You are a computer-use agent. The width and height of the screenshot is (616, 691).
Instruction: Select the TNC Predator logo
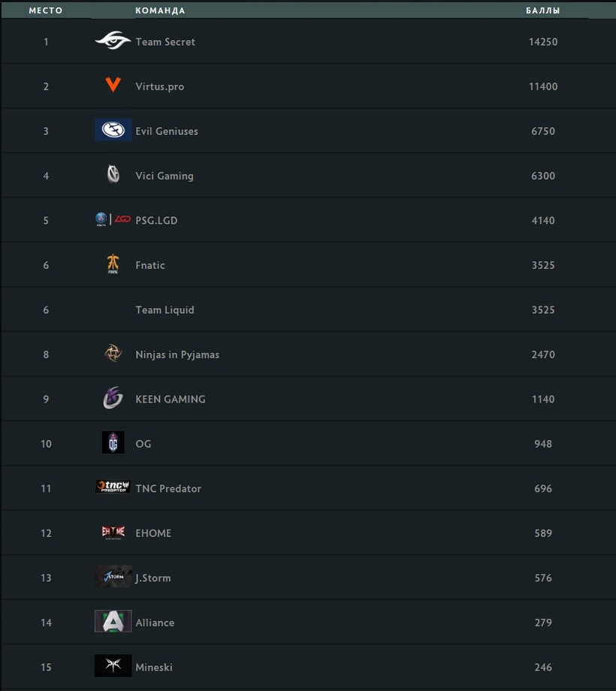(x=113, y=487)
